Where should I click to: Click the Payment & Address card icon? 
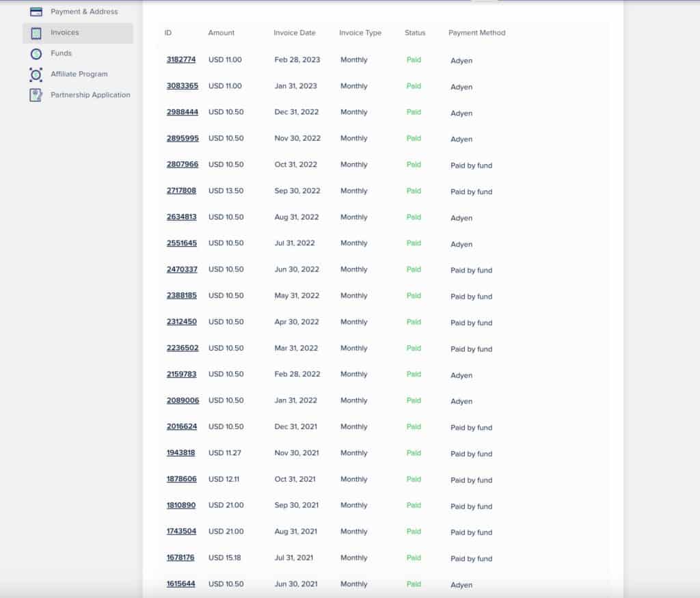point(36,12)
